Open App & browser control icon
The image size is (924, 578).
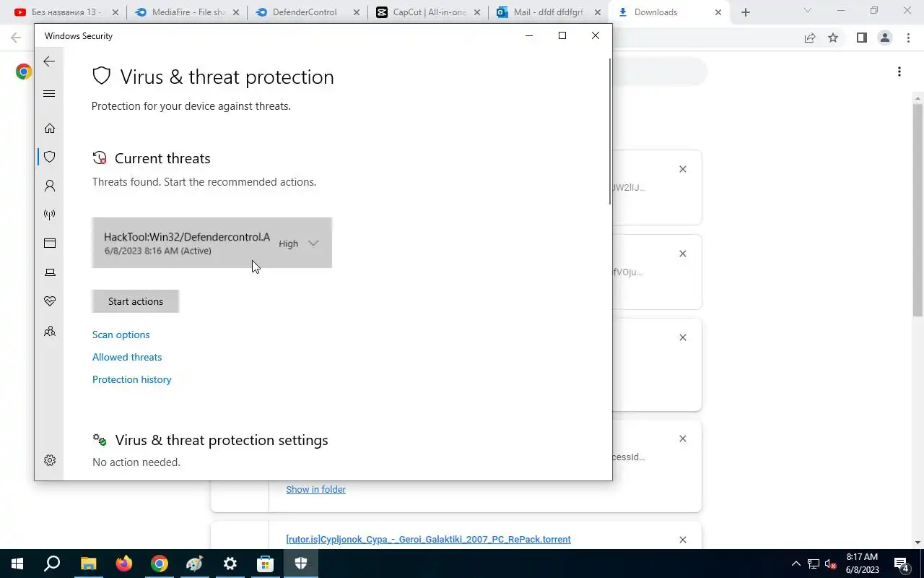[50, 243]
